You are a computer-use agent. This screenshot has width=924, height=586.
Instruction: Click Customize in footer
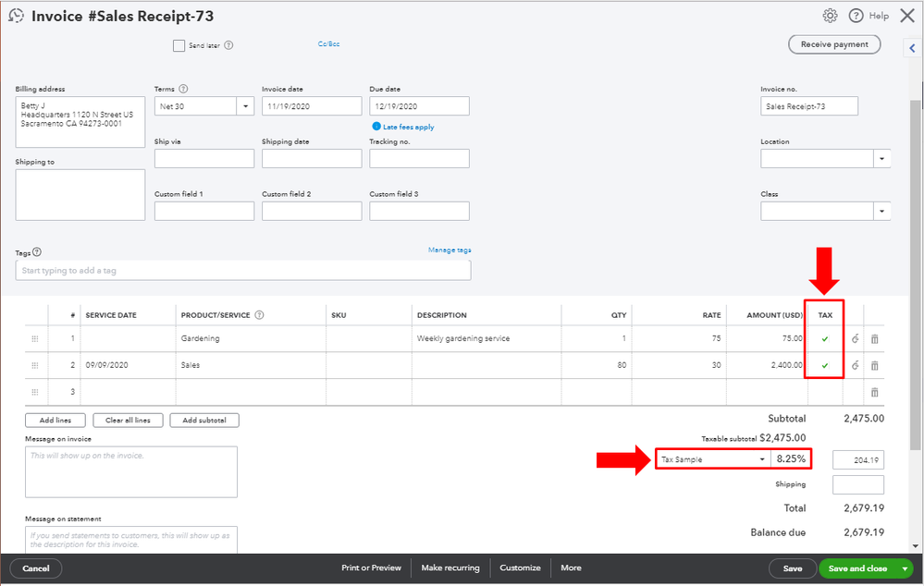tap(521, 568)
